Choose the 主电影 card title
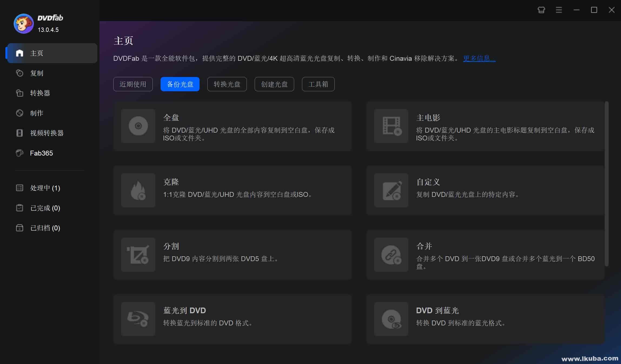The image size is (621, 364). coord(428,118)
